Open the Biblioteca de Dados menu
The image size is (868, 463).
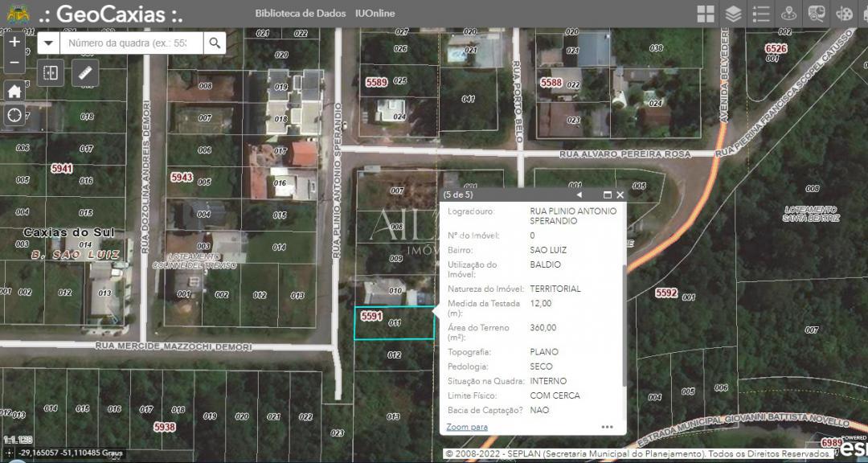tap(301, 13)
